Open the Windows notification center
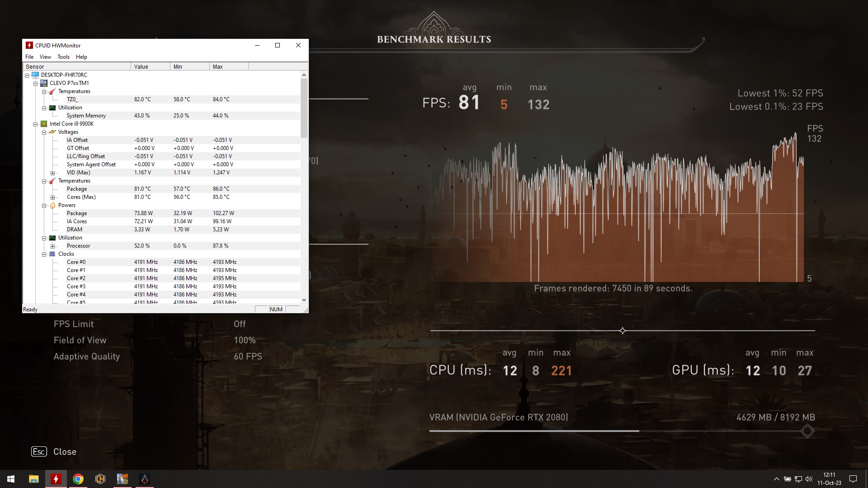868x488 pixels. tap(853, 479)
